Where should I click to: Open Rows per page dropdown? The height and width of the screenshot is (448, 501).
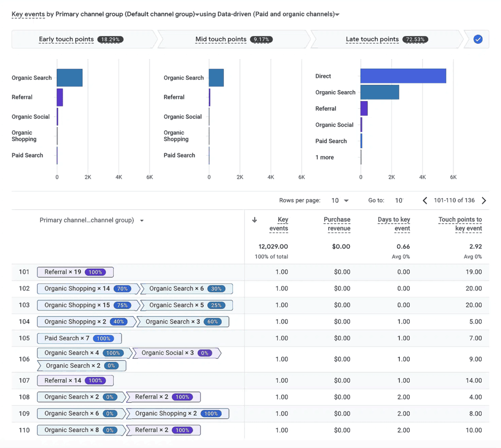pos(340,201)
